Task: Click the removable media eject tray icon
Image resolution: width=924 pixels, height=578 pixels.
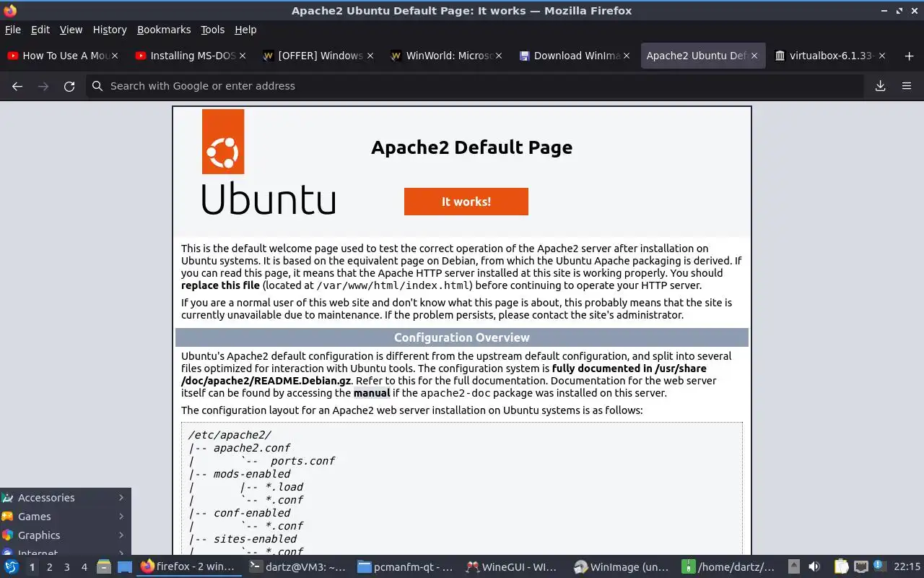Action: tap(793, 567)
